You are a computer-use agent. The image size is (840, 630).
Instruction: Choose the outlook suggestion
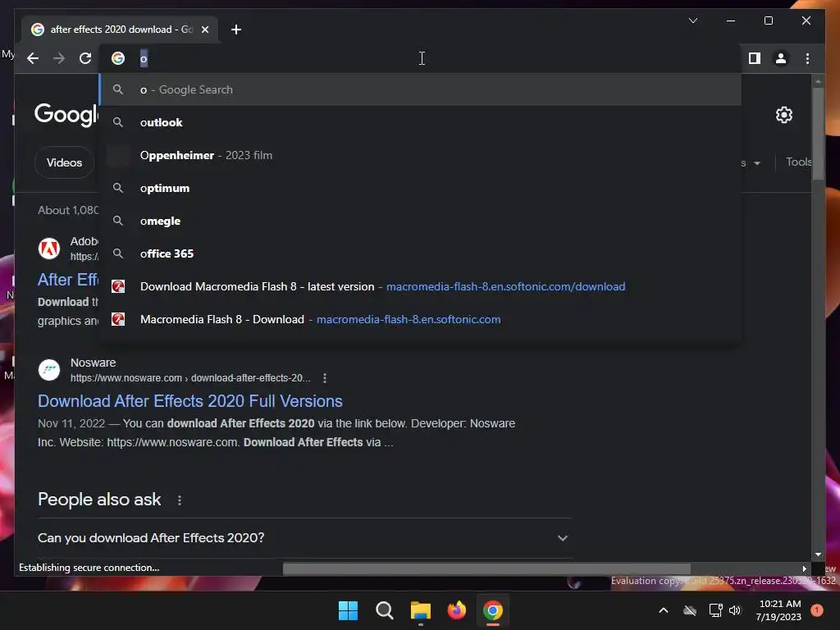[421, 123]
